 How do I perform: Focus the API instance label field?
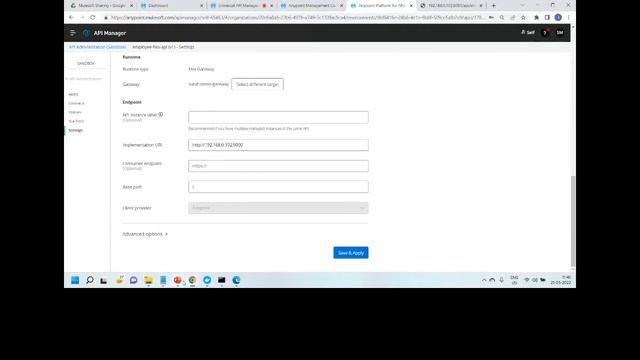[278, 117]
